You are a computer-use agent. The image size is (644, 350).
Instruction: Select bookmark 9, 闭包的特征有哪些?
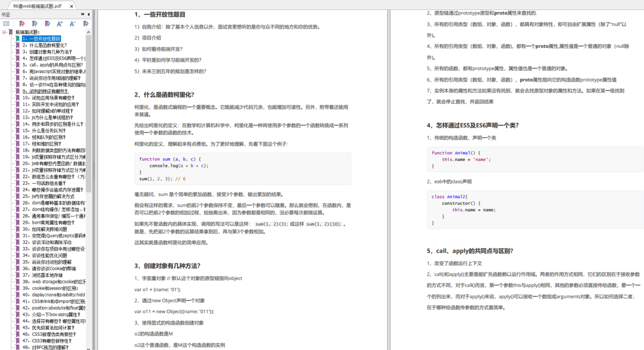(45, 91)
